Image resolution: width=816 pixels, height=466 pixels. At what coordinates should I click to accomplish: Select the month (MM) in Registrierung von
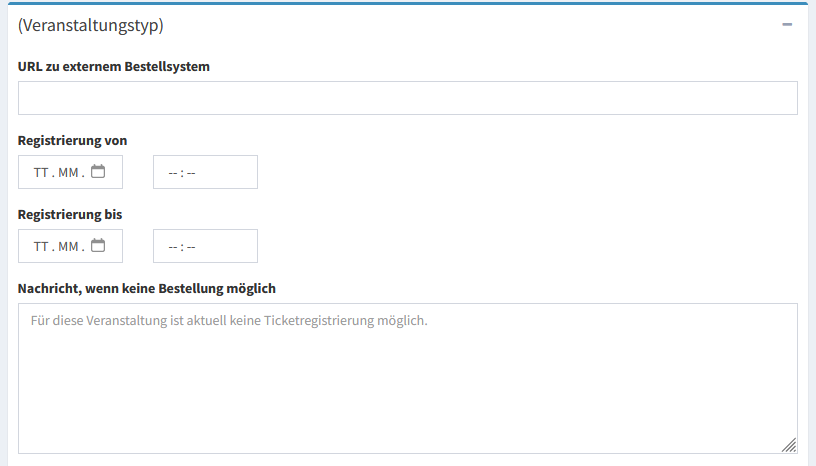click(x=67, y=173)
